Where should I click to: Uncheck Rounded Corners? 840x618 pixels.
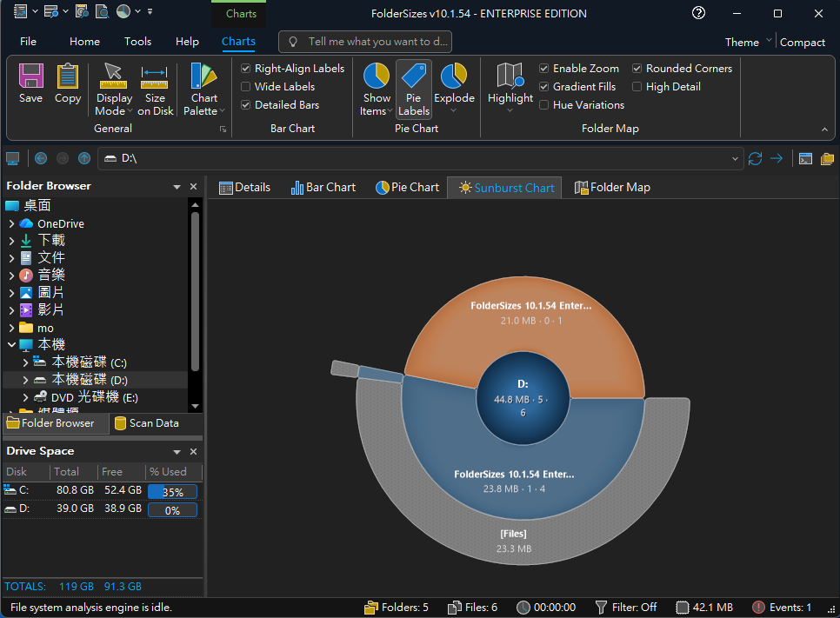[637, 69]
